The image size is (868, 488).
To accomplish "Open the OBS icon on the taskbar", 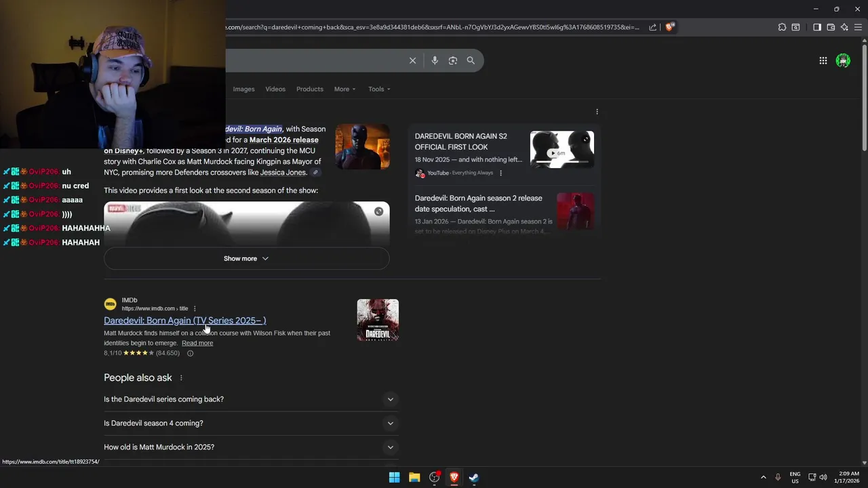I will 435,477.
